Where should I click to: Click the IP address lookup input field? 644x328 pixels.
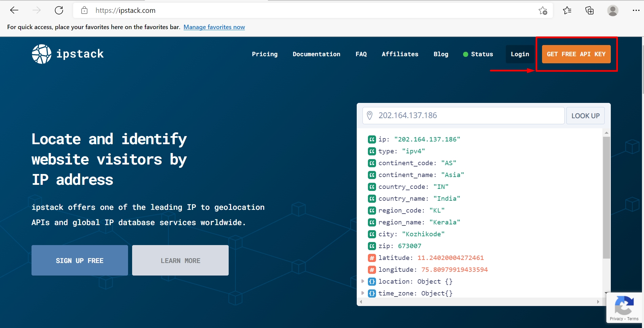point(463,116)
